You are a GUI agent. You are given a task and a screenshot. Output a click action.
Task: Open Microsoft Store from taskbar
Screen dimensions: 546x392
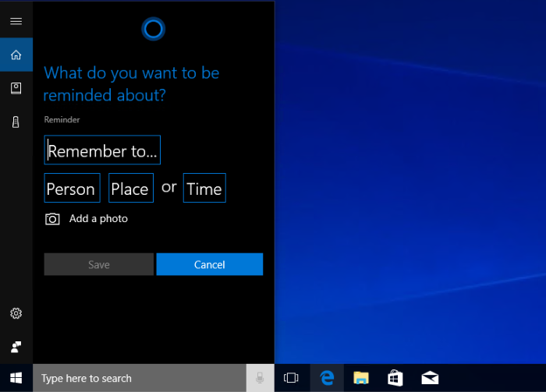(x=395, y=378)
